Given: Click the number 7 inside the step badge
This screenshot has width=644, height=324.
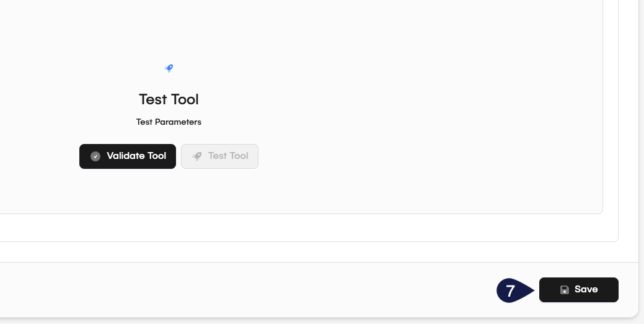Looking at the screenshot, I should 510,290.
